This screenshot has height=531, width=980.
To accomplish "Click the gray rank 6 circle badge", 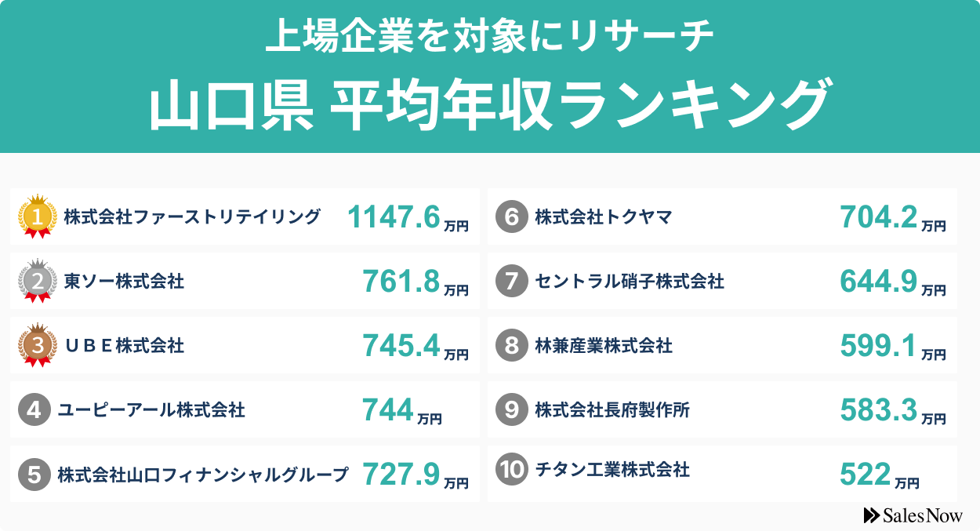I will click(511, 216).
